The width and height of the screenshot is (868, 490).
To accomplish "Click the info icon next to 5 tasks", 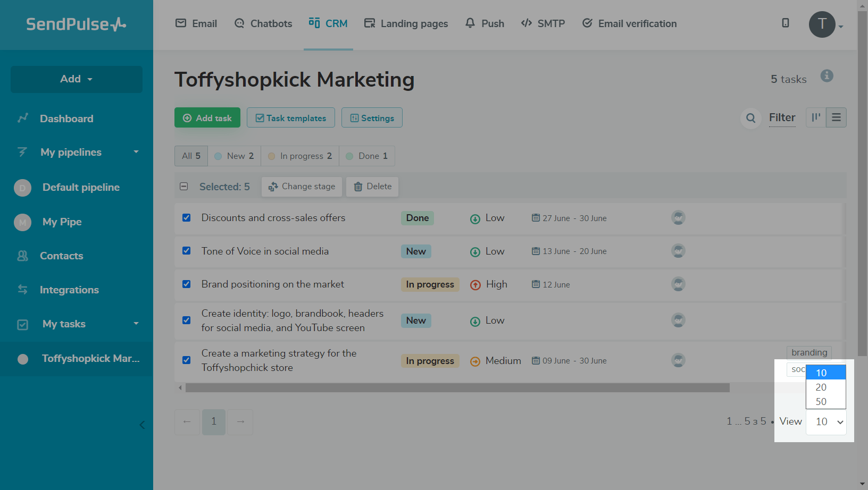I will point(827,75).
